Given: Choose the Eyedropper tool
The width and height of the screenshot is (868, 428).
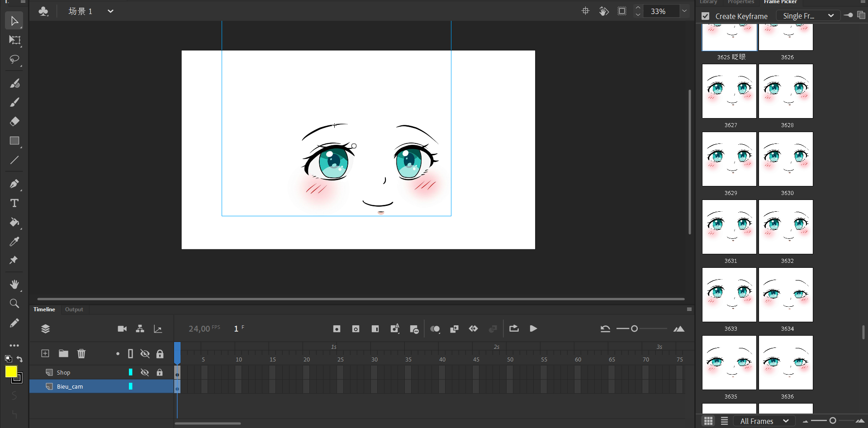Looking at the screenshot, I should [14, 242].
